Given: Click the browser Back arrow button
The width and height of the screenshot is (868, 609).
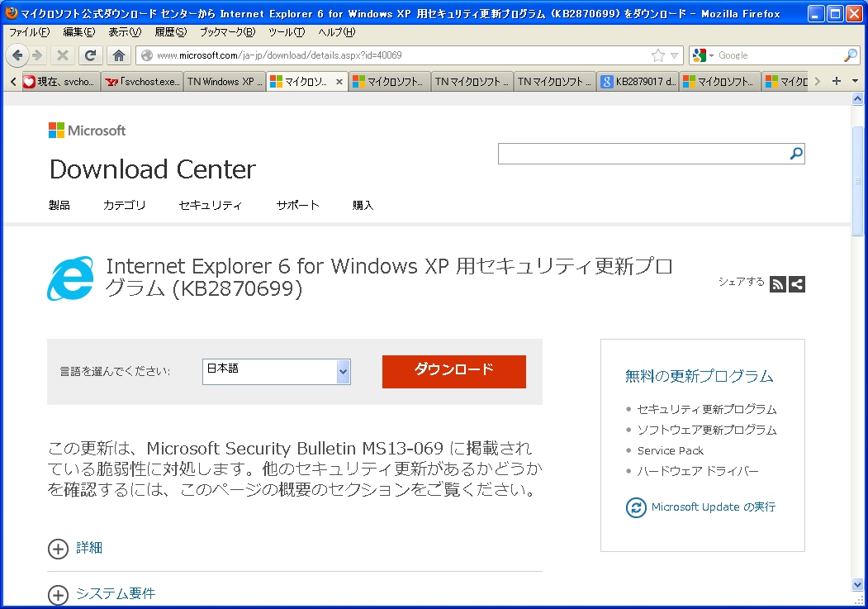Looking at the screenshot, I should click(x=17, y=55).
